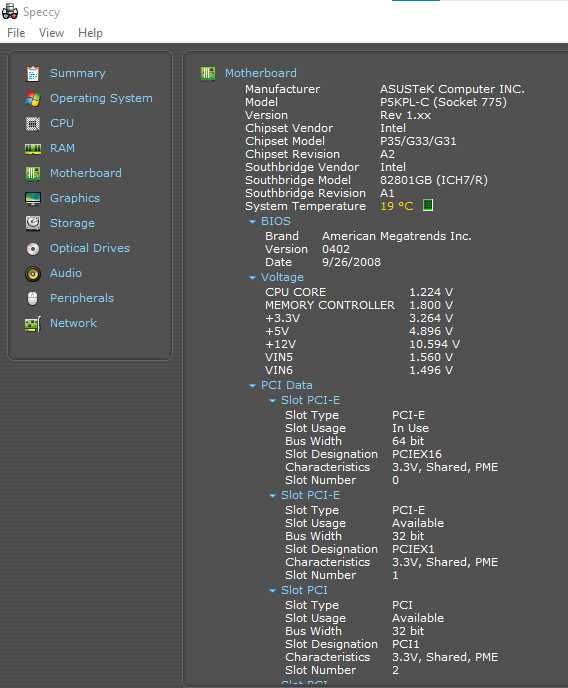Open the Operating System section
Viewport: 568px width, 688px height.
click(x=101, y=98)
